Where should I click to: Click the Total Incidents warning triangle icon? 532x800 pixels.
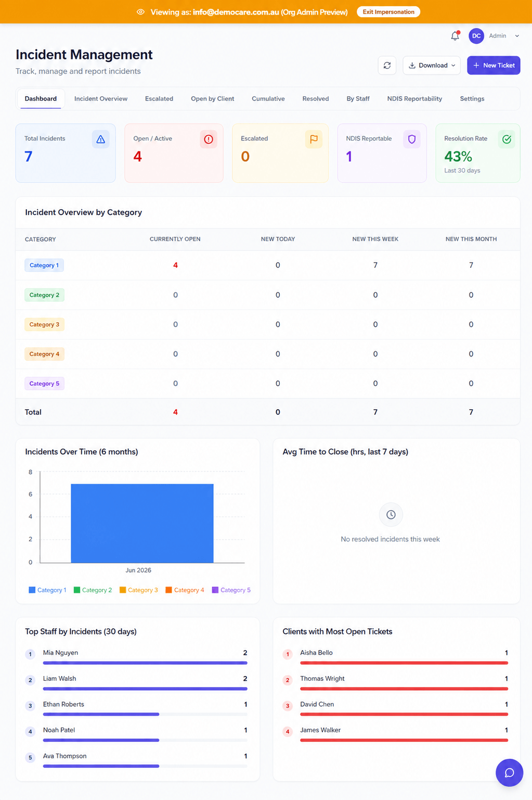pyautogui.click(x=101, y=139)
